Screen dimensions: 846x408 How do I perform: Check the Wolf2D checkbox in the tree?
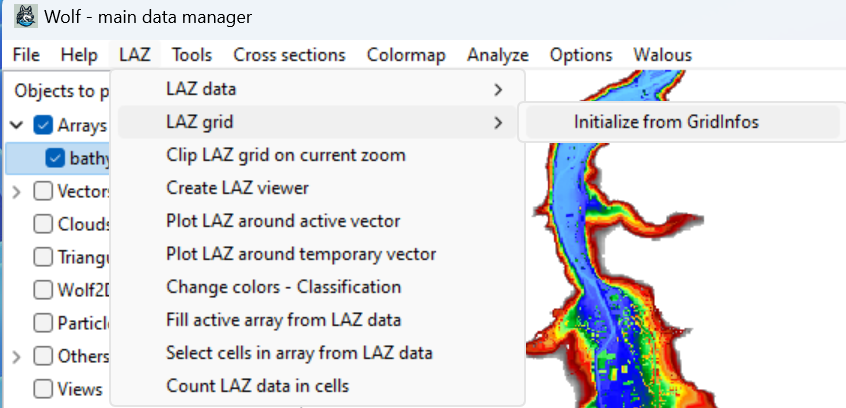coord(43,289)
